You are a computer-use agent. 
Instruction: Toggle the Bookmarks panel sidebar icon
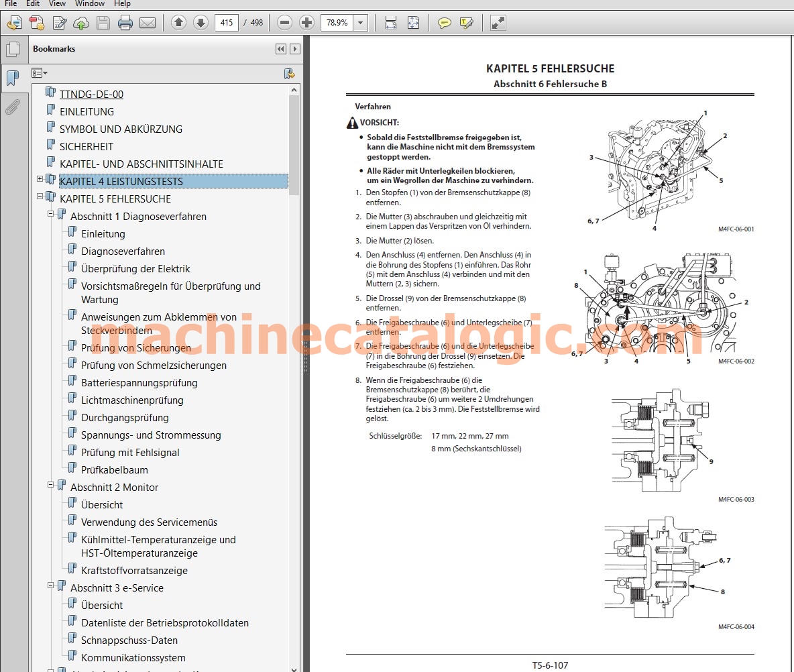[x=13, y=78]
